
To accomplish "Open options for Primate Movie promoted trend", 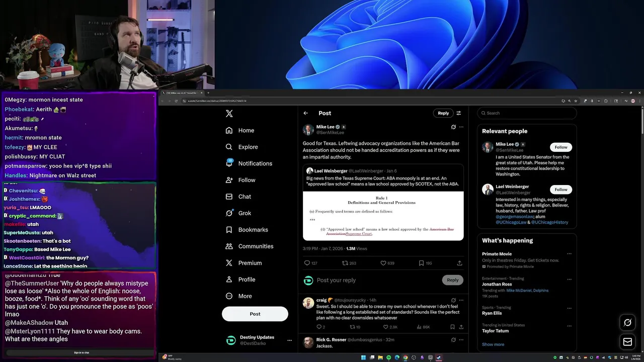I will [569, 254].
